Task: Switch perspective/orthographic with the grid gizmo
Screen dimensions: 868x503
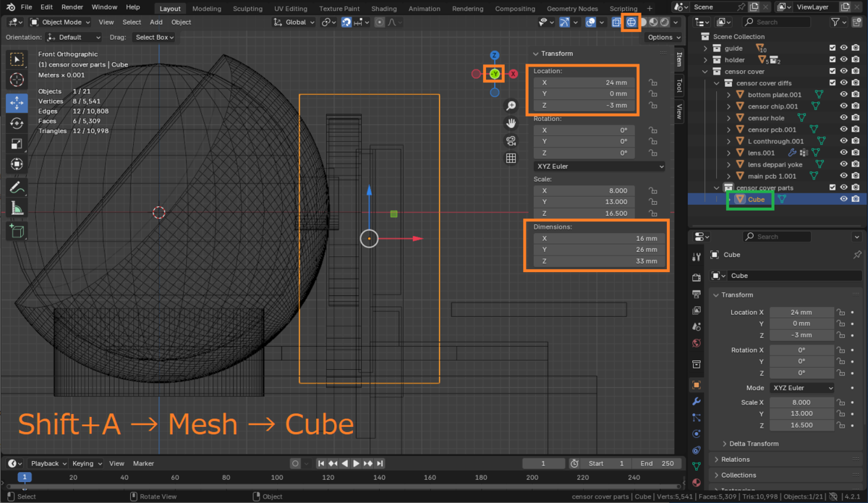Action: click(511, 158)
